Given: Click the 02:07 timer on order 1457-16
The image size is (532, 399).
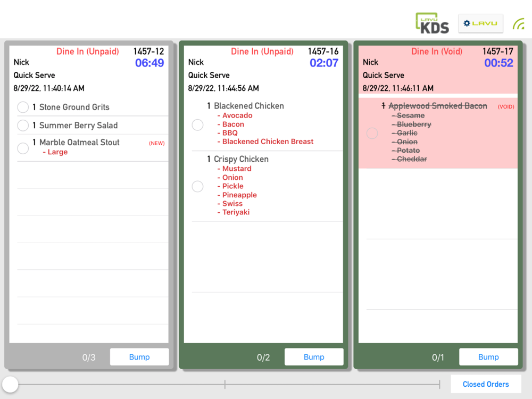Looking at the screenshot, I should pyautogui.click(x=324, y=63).
